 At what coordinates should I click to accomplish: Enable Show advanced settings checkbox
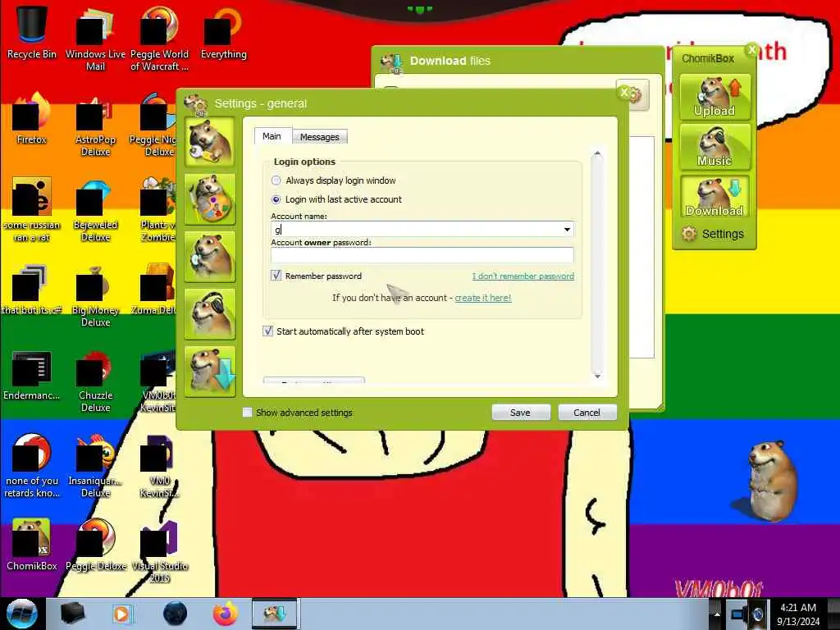247,412
